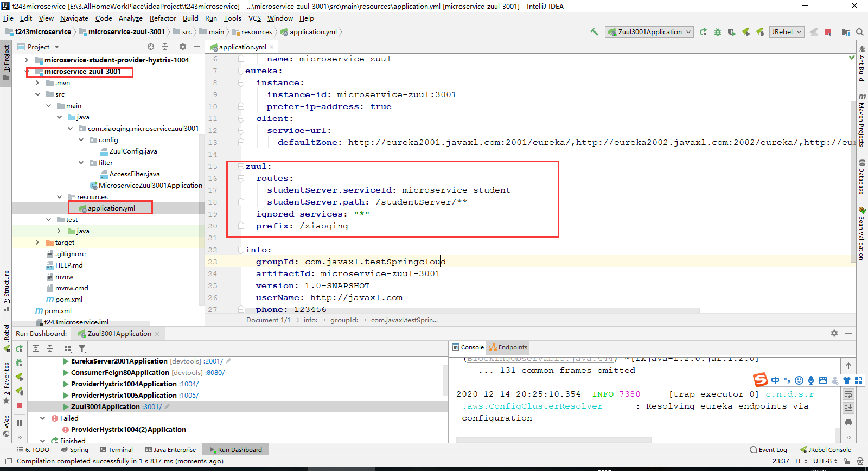Screen dimensions: 868x471
Task: Open Search Everywhere magnifier icon
Action: click(860, 32)
